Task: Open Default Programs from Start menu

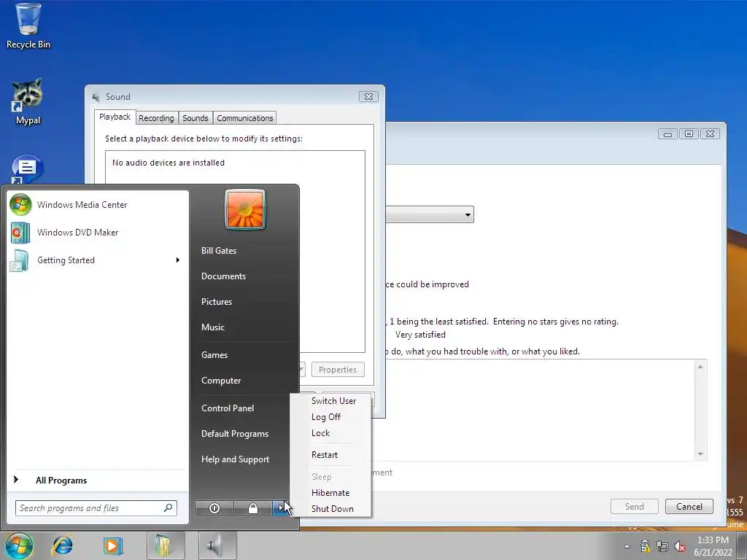Action: click(x=235, y=434)
